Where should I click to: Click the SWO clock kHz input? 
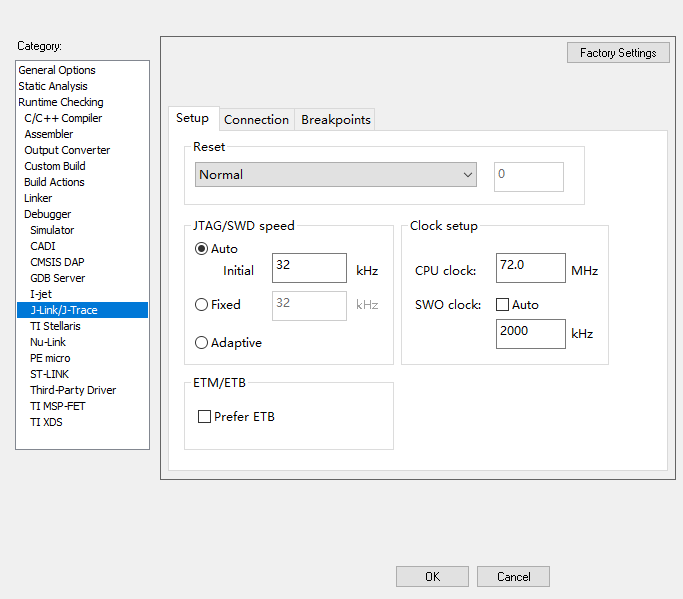tap(530, 333)
